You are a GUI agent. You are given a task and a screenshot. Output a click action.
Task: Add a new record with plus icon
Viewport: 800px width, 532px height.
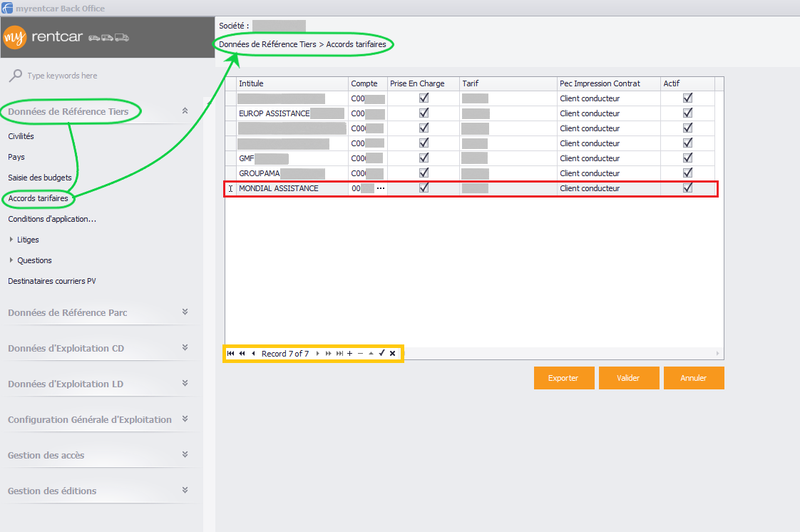point(349,354)
